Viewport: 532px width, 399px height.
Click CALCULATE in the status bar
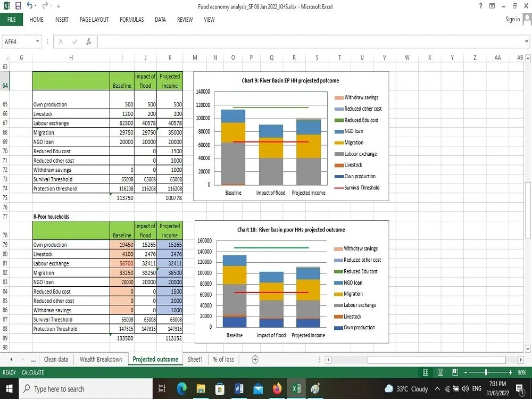point(33,372)
